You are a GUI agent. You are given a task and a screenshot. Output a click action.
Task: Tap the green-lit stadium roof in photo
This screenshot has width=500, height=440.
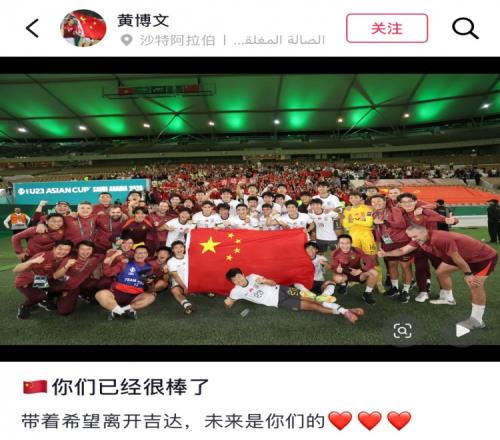(250, 107)
